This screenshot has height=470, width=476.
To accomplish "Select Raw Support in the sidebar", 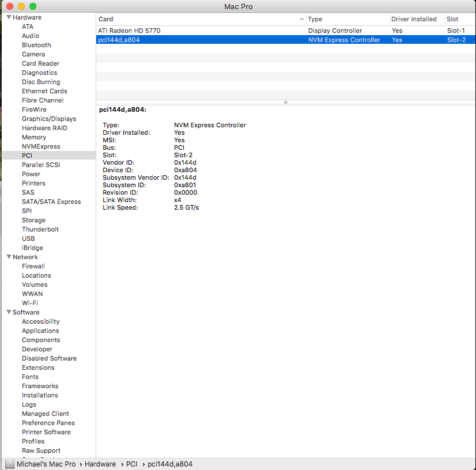I will pos(41,451).
